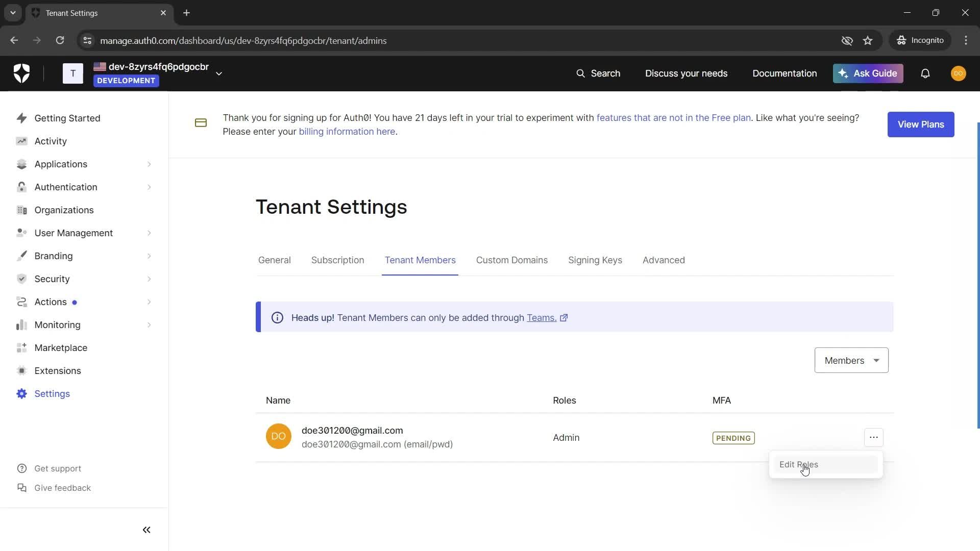
Task: Open the Signing Keys tab
Action: 595,260
